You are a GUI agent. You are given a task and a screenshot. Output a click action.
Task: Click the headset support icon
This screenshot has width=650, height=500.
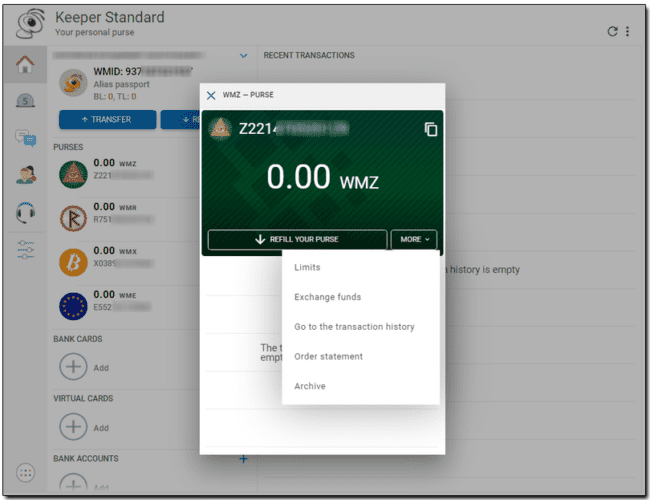coord(26,212)
